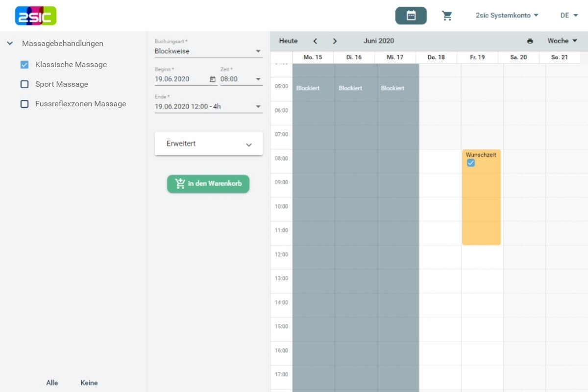Screen dimensions: 588x392
Task: Click the print calendar icon
Action: tap(530, 41)
